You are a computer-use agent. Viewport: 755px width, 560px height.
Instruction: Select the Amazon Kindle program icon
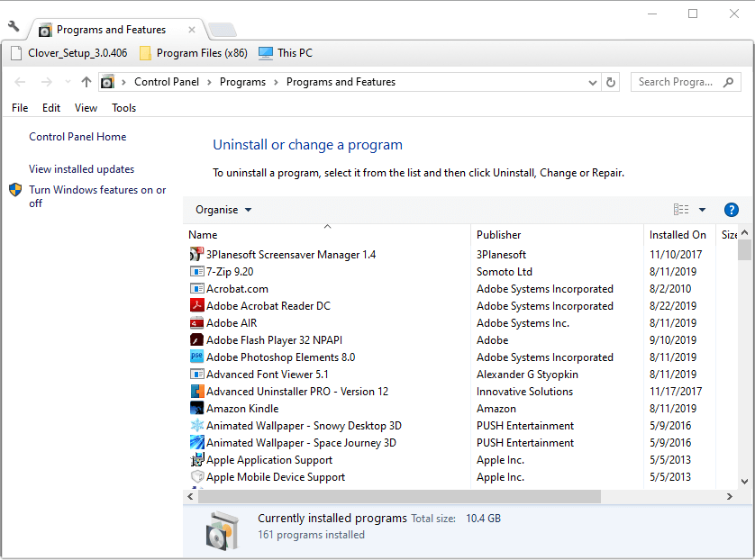click(x=197, y=409)
